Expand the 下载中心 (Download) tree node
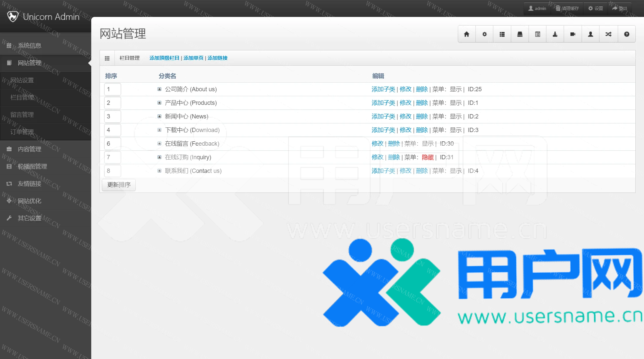644x359 pixels. [x=159, y=130]
